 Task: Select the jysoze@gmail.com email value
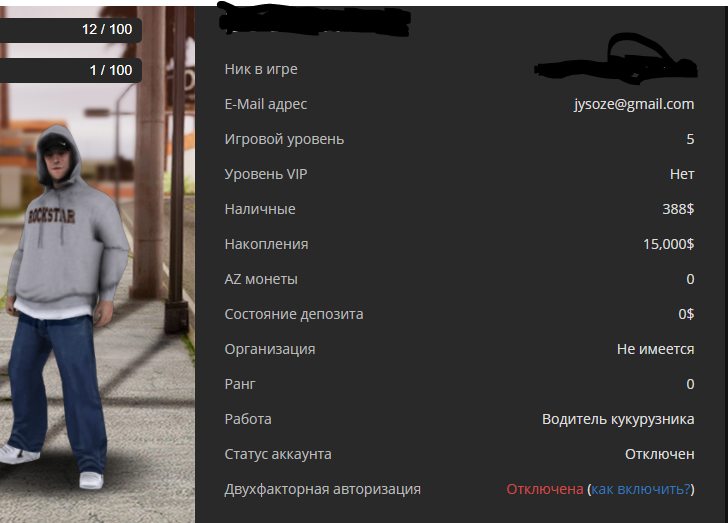pyautogui.click(x=634, y=104)
